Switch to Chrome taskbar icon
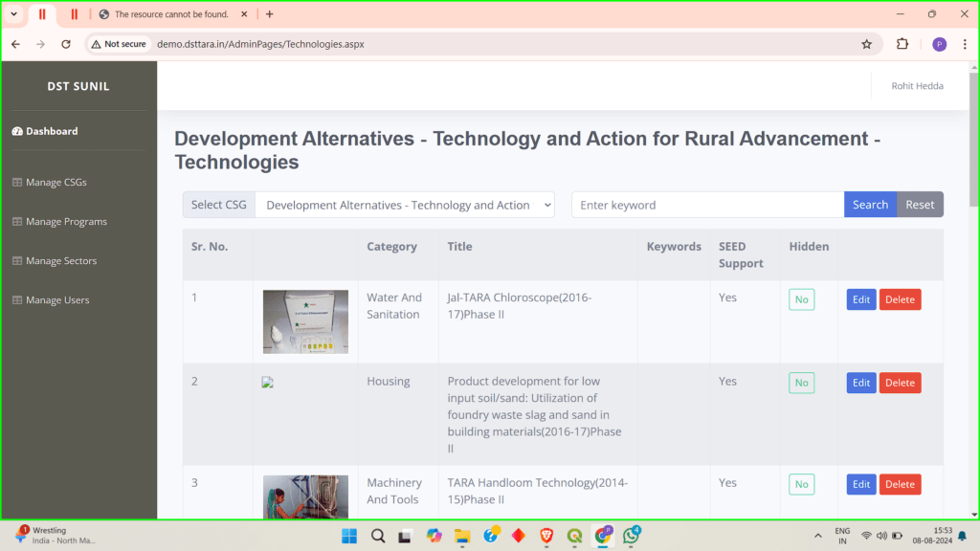Screen dimensions: 980x551 (x=603, y=536)
